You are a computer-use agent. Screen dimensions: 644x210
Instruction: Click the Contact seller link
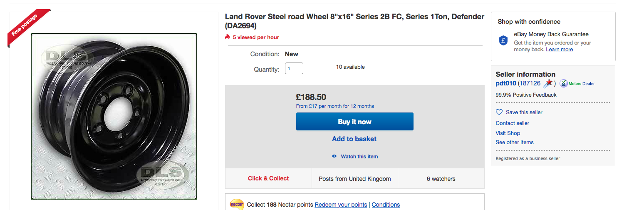click(513, 123)
